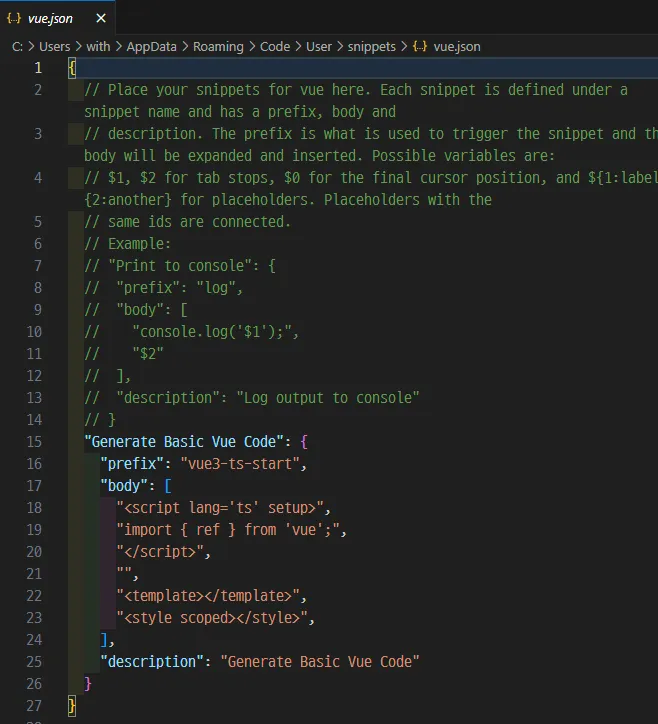Open the User breadcrumb segment
Screen dimensions: 658x724
319,47
